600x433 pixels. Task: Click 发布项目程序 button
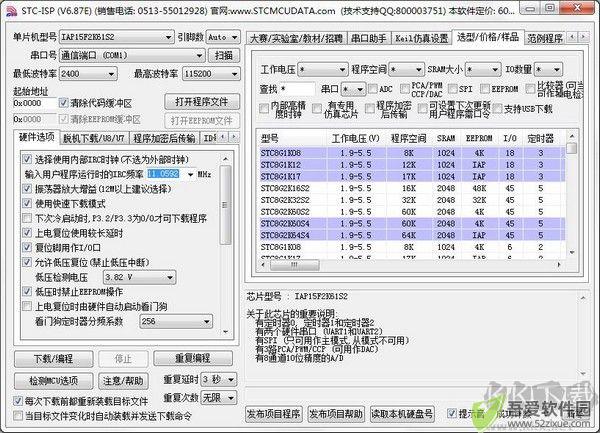(x=273, y=414)
